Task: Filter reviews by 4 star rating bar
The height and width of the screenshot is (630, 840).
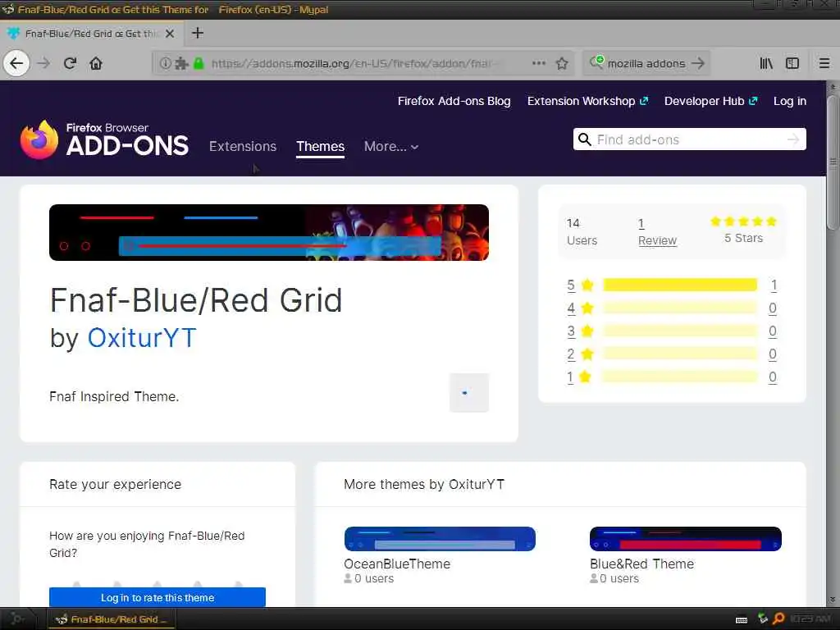Action: (x=680, y=308)
